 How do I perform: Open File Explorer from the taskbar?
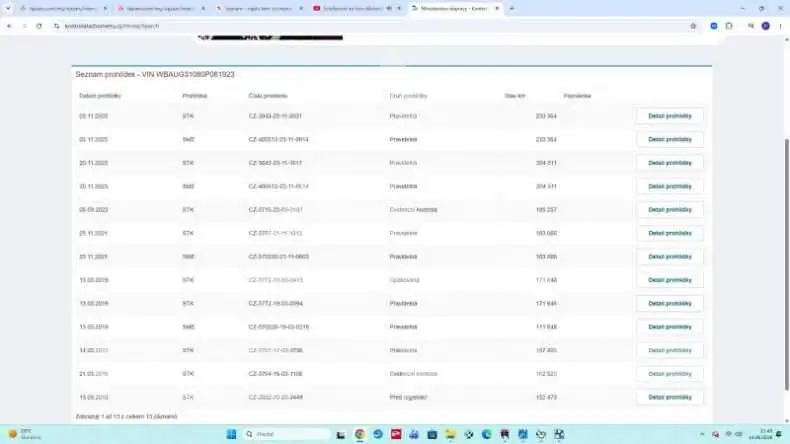click(450, 434)
